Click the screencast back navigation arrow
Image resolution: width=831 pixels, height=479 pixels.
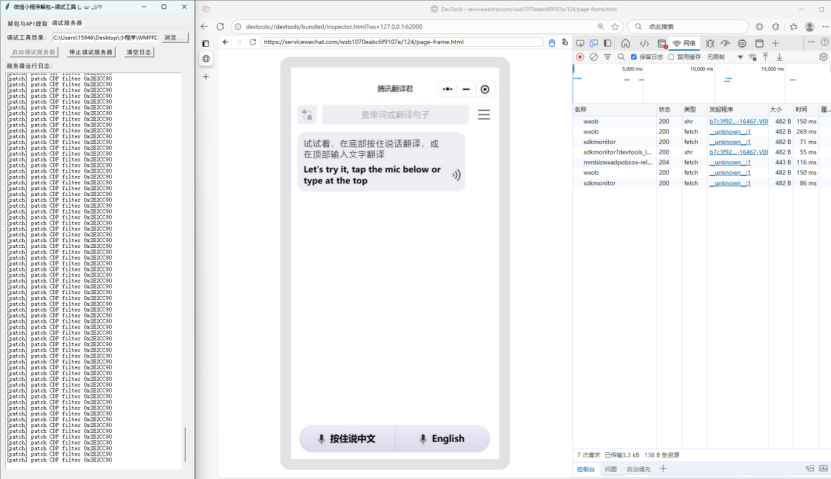[x=225, y=42]
